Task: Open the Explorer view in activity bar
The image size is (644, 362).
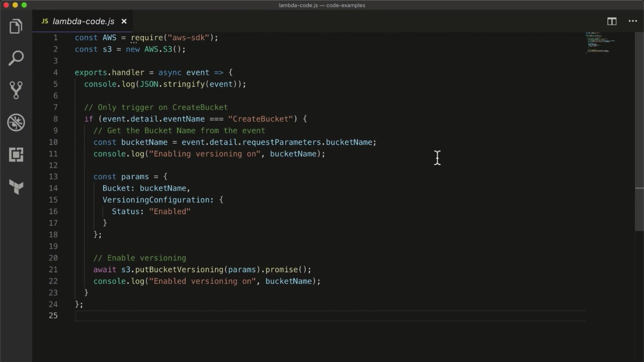Action: pyautogui.click(x=16, y=26)
